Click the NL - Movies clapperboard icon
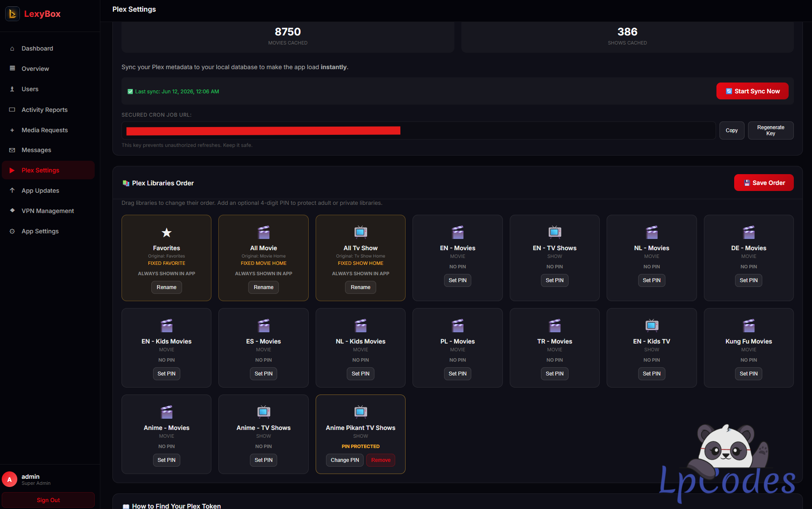 [652, 232]
